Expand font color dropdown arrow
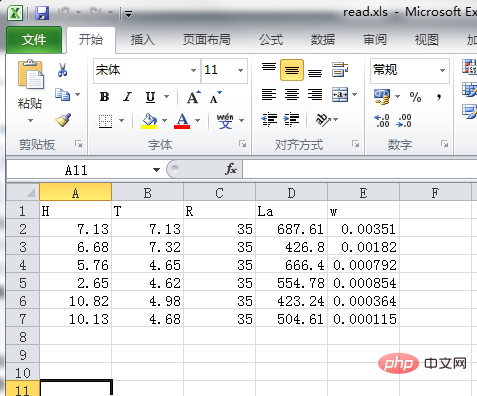Viewport: 477px width, 396px height. (x=197, y=120)
